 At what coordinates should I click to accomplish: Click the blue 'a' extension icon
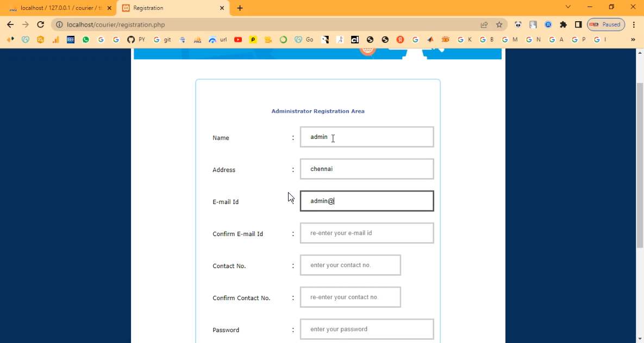[548, 24]
